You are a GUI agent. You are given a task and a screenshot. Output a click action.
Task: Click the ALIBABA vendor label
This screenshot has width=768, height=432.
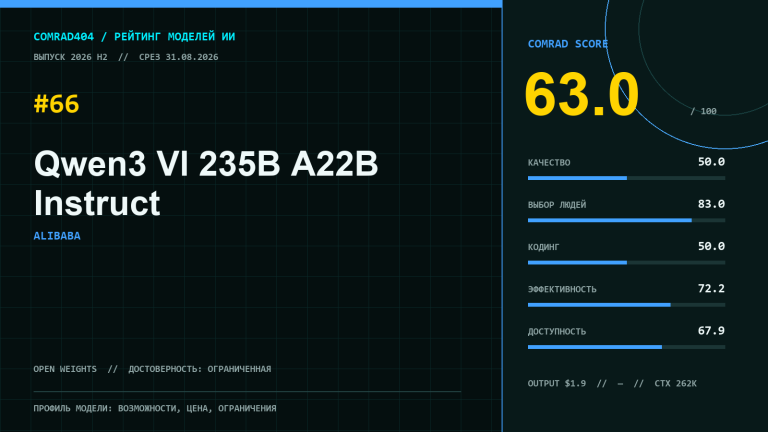(57, 236)
